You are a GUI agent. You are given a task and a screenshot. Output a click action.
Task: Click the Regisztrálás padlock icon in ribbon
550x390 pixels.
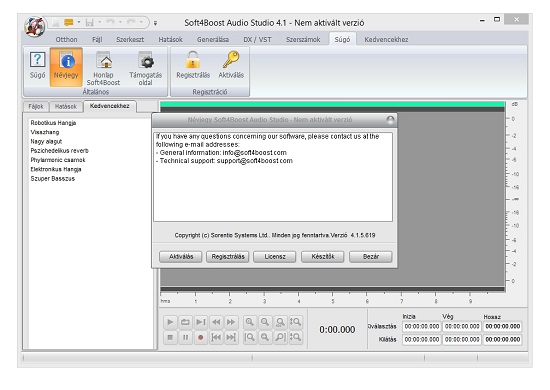pos(193,65)
